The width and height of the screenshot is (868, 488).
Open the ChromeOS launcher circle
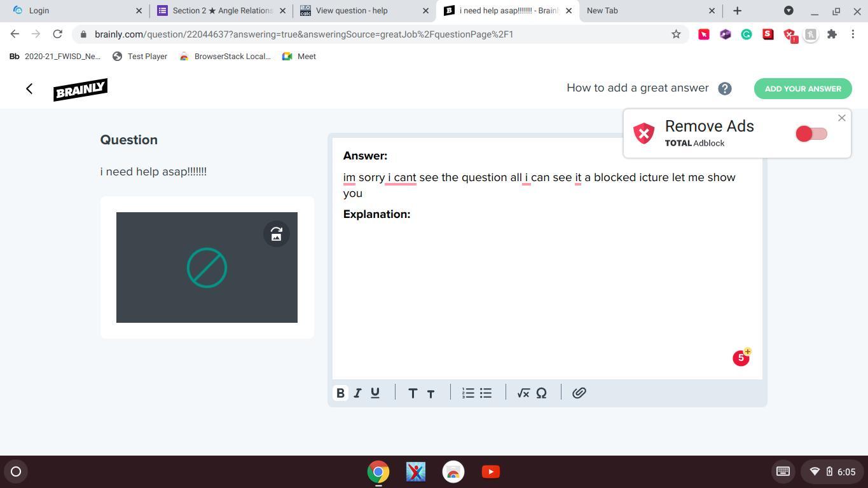point(16,471)
